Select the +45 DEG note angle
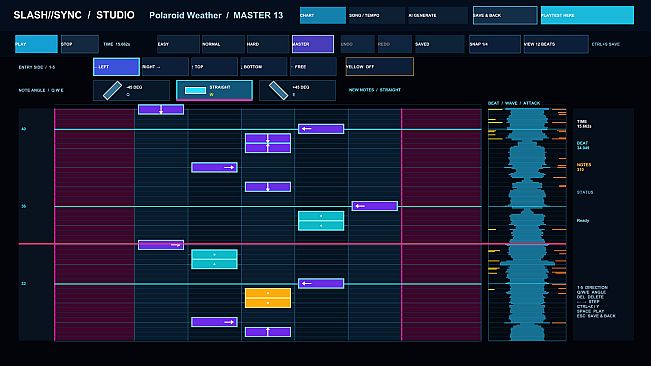The image size is (651, 366). click(x=297, y=90)
